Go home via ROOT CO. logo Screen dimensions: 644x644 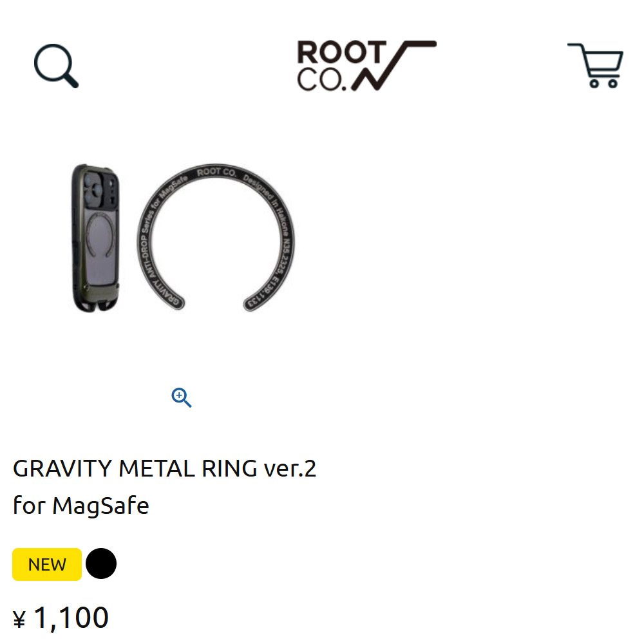[x=367, y=65]
